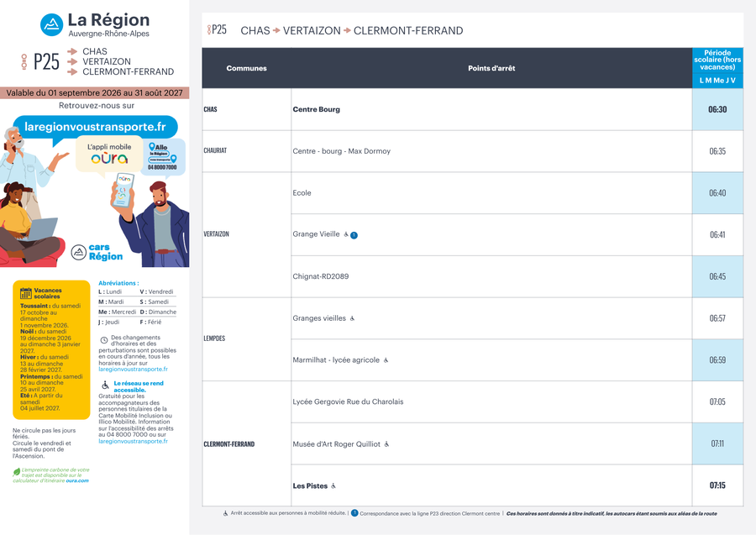Click the Allo la Région phone badge
This screenshot has width=756, height=535.
[162, 156]
